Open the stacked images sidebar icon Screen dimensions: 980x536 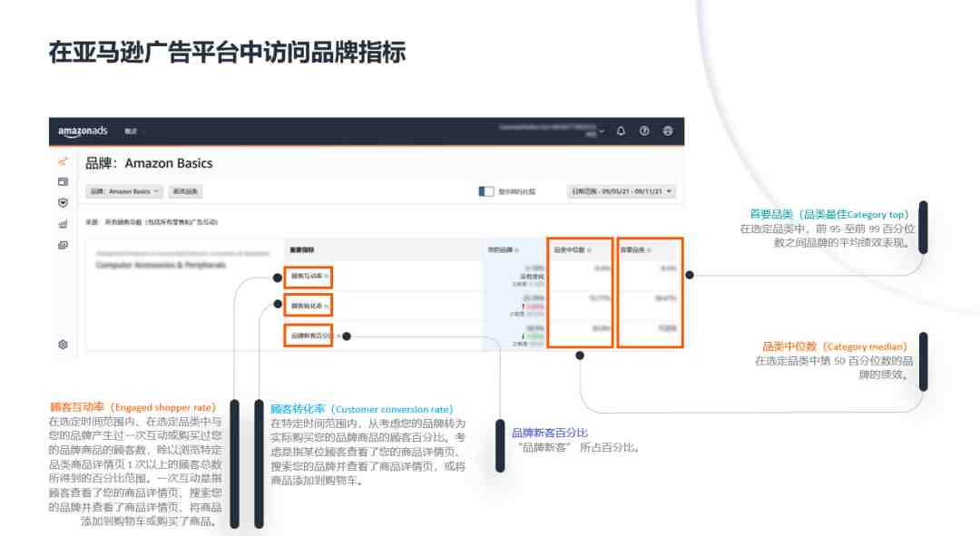point(63,245)
